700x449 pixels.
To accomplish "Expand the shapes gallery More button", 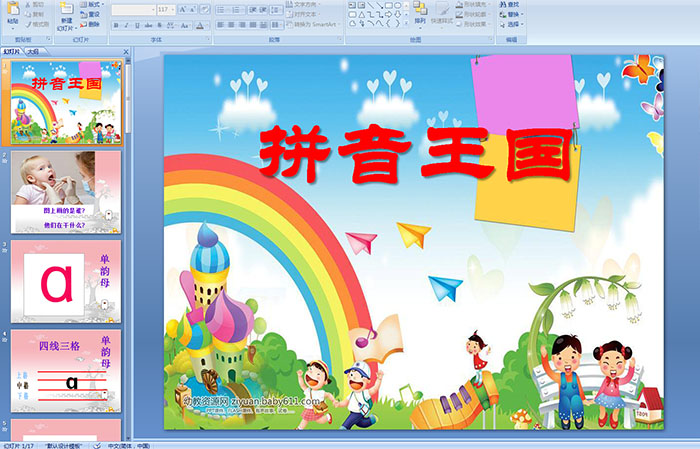I will tap(406, 22).
